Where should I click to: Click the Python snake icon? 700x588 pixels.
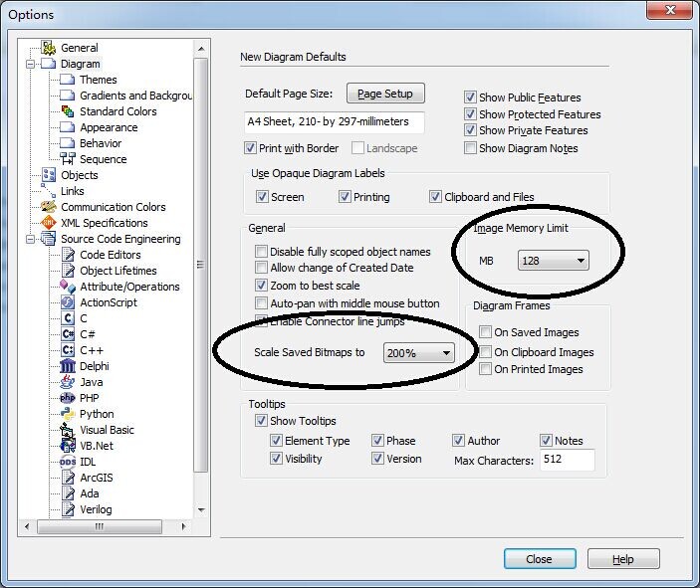[x=68, y=414]
